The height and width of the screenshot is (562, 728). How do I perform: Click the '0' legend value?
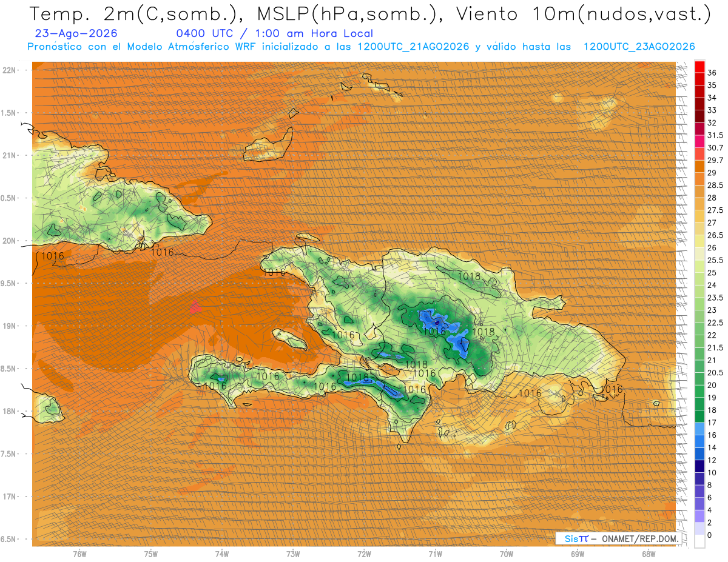[710, 535]
